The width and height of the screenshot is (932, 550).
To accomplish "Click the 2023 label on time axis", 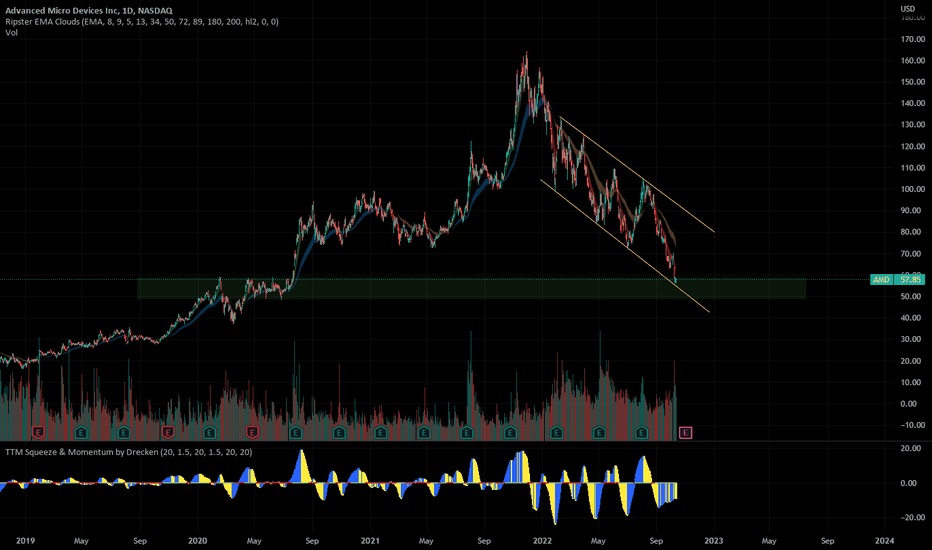I will [714, 540].
